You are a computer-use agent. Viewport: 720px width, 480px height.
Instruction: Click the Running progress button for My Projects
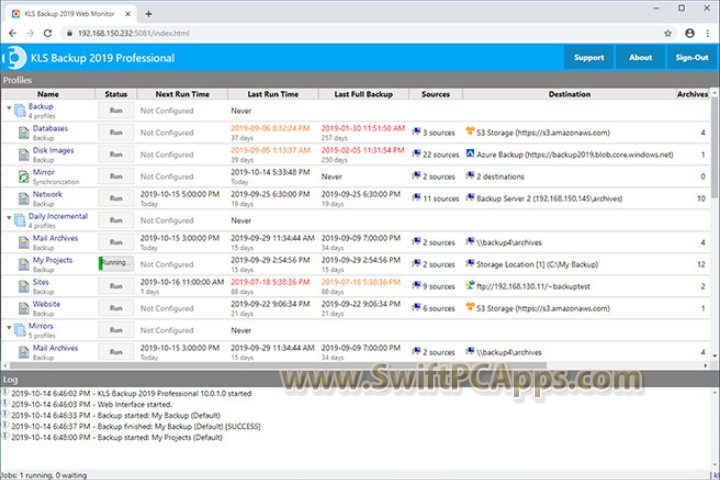click(x=116, y=263)
